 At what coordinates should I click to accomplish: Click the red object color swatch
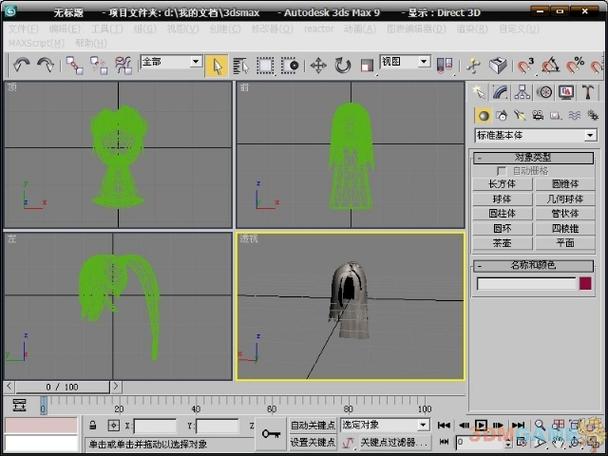[585, 283]
